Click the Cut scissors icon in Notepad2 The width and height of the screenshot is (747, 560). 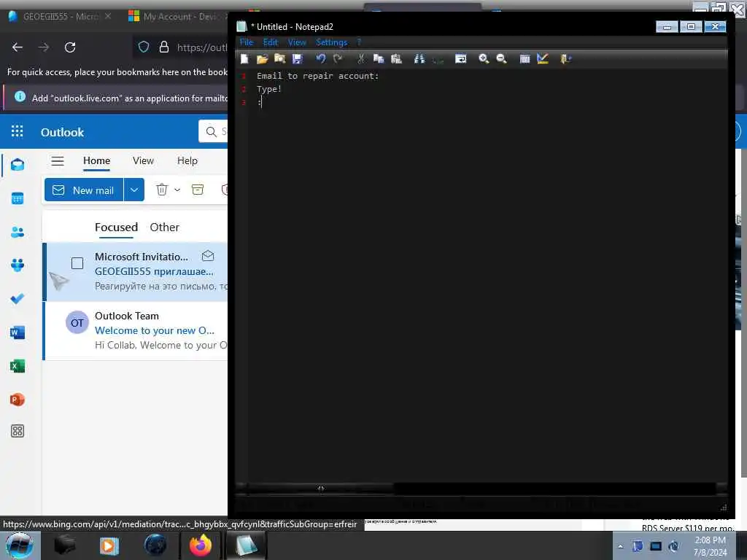click(x=361, y=58)
